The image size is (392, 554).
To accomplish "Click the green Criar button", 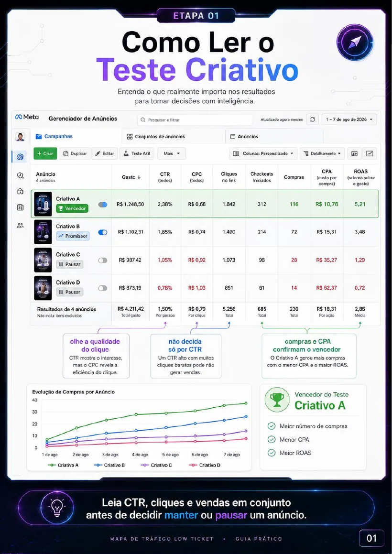I will pos(45,154).
